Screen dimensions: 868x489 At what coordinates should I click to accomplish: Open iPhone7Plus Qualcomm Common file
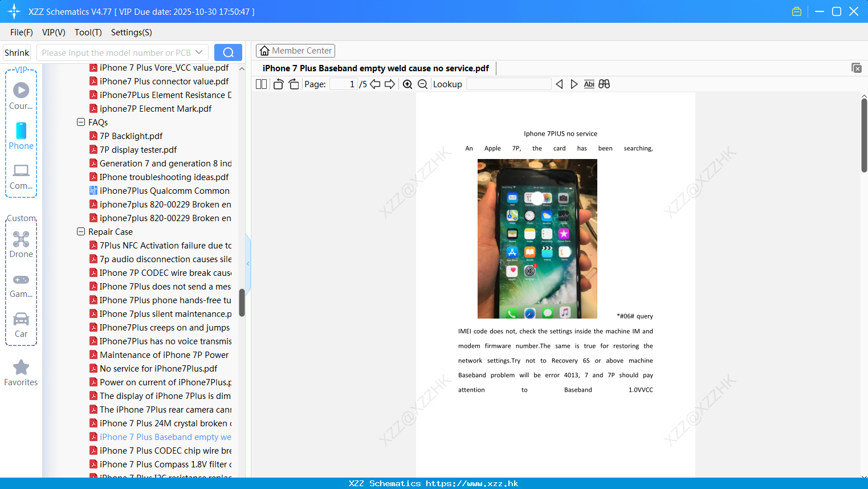(x=160, y=191)
